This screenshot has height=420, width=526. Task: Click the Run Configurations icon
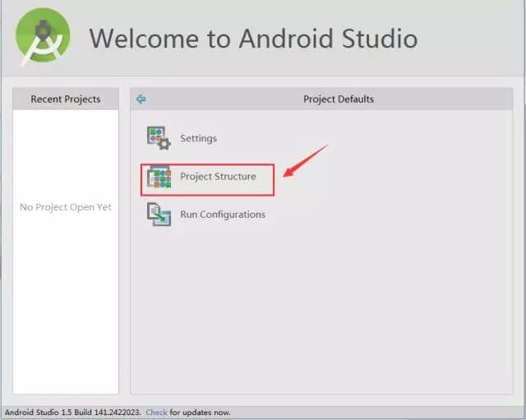tap(159, 215)
